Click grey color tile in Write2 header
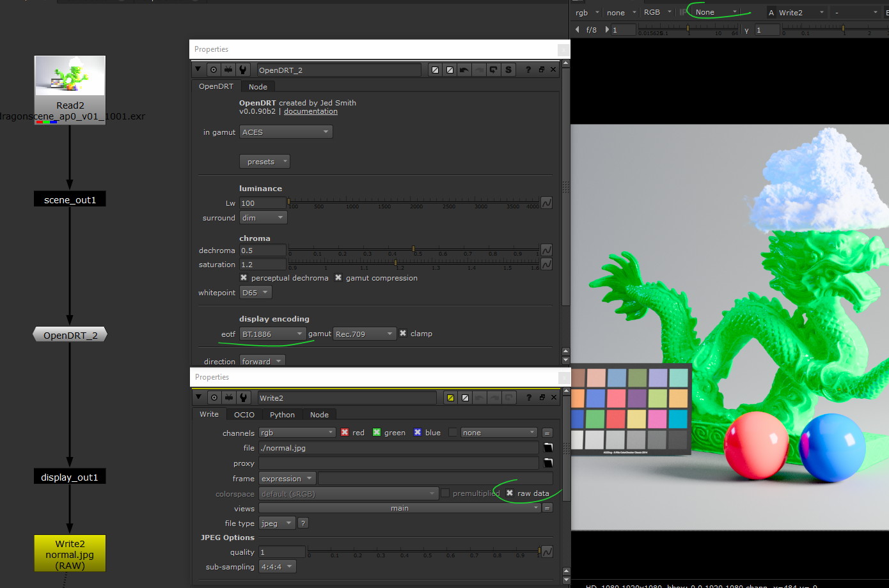Screen dimensions: 889x588 (x=466, y=398)
